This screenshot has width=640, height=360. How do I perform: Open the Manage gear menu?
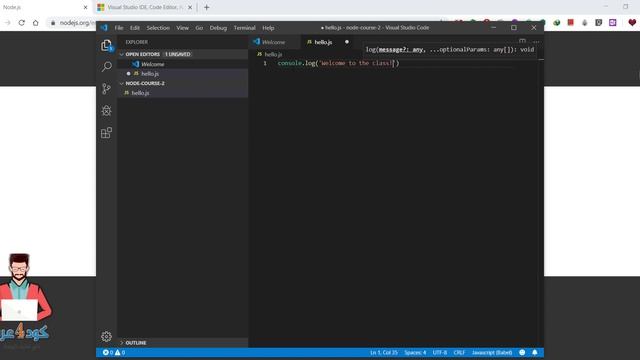pos(107,336)
